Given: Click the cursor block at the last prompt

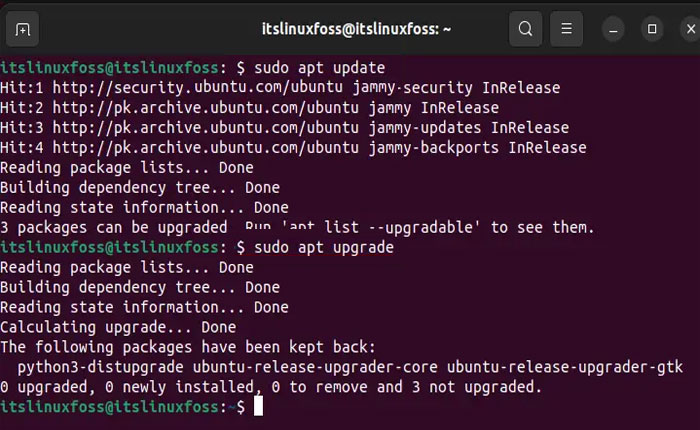Looking at the screenshot, I should 258,406.
